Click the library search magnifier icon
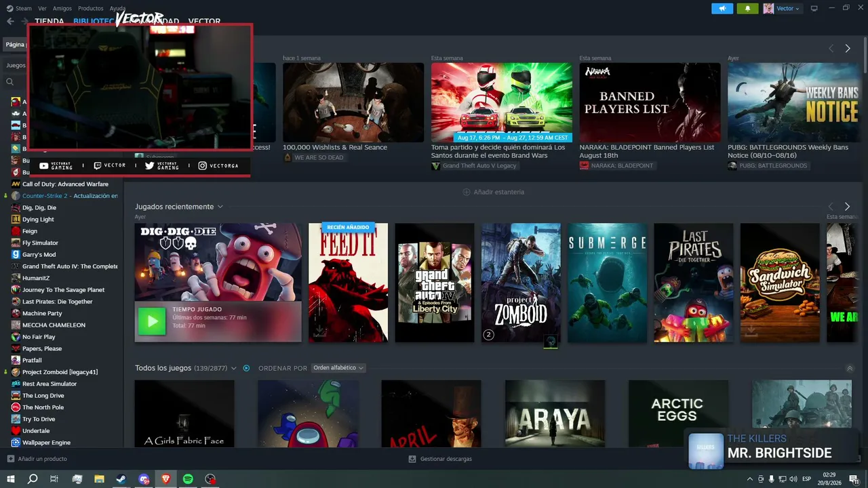868x488 pixels. pyautogui.click(x=10, y=82)
